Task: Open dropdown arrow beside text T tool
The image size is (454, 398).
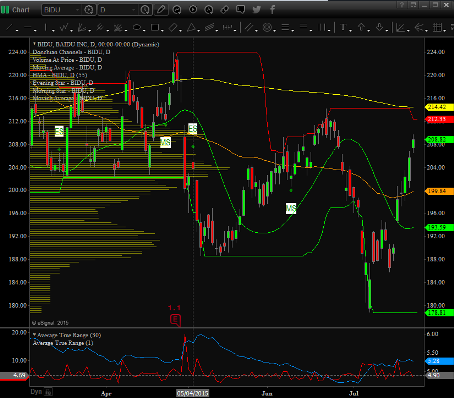Action: click(x=350, y=30)
